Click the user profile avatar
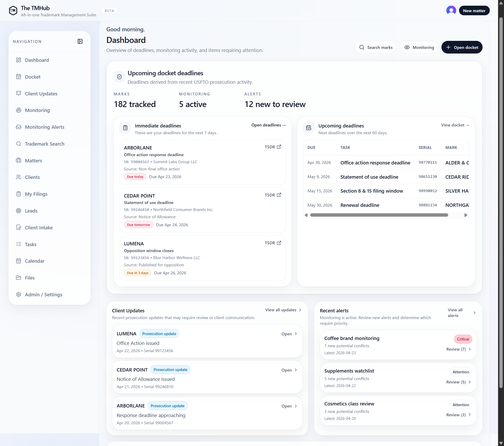 [451, 10]
